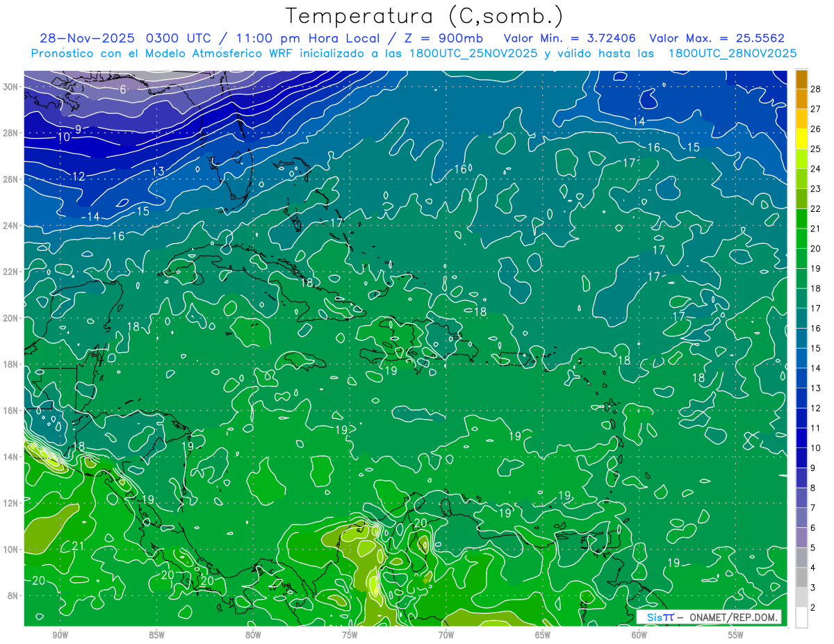The width and height of the screenshot is (834, 644).
Task: Click the orange color band between 27 and 28
Action: pos(801,99)
